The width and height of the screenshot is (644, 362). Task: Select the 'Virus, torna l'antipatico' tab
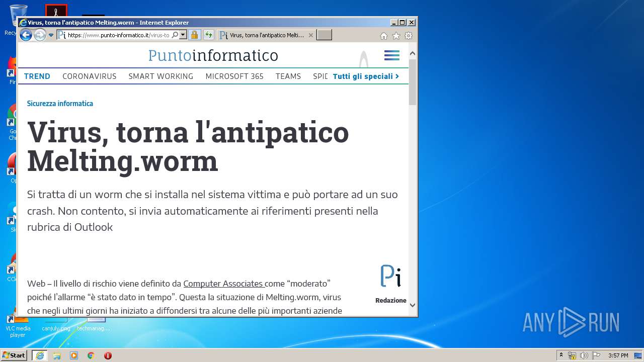[267, 35]
